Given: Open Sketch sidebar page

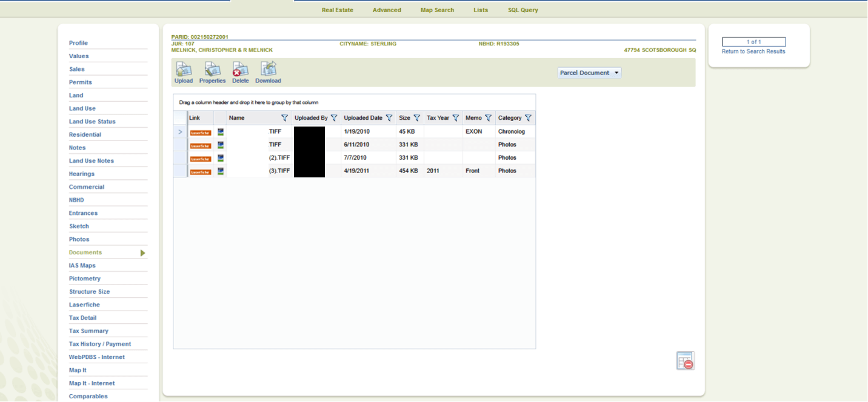Looking at the screenshot, I should (79, 226).
